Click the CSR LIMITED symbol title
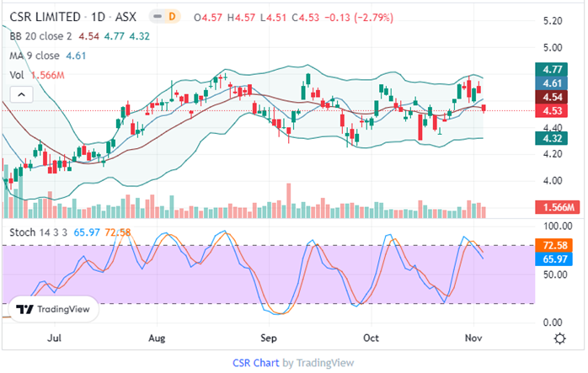 tap(45, 17)
